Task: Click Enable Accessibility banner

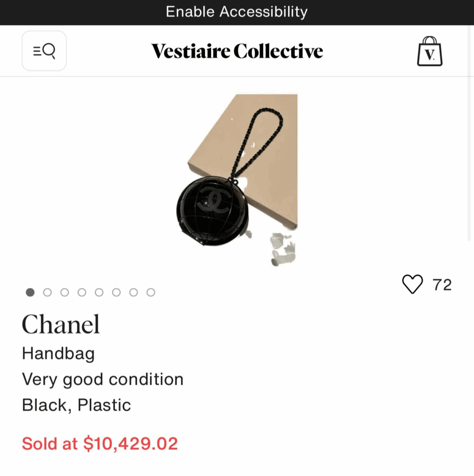Action: [x=237, y=12]
